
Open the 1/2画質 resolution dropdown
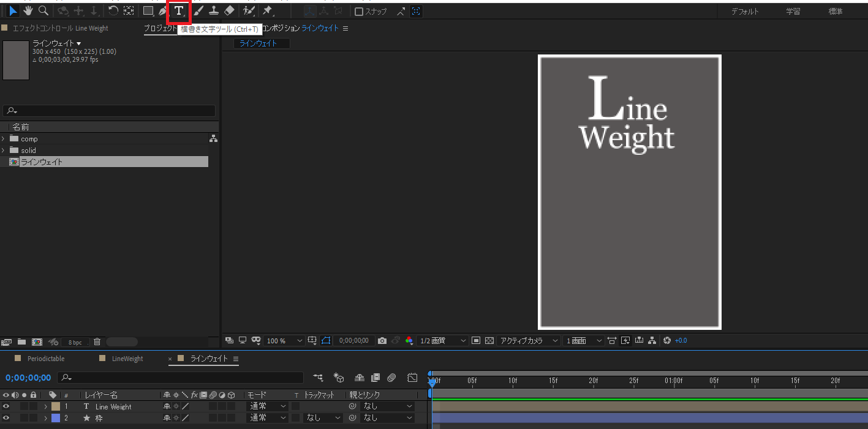442,341
